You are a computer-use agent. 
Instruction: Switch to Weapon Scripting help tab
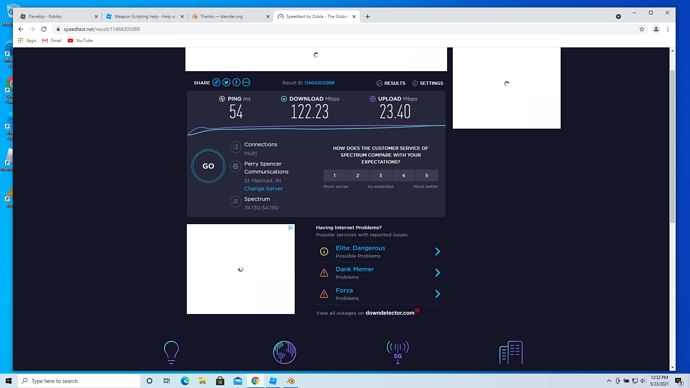pos(144,16)
